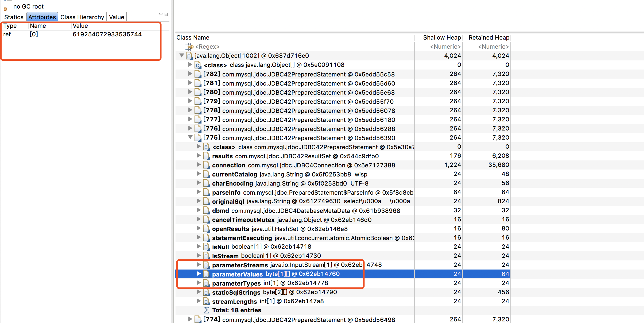Screen dimensions: 644x323
Task: Click the instance icon beside connection JDBC4Connection
Action: point(206,165)
